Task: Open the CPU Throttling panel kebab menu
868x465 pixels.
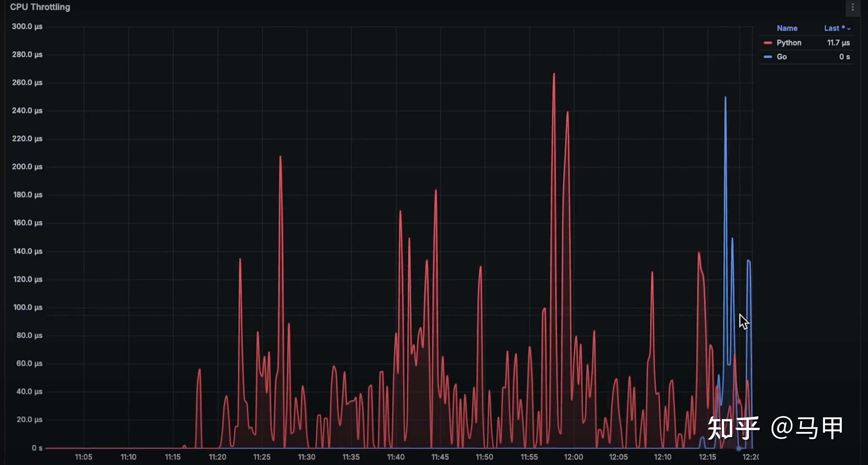Action: point(853,7)
